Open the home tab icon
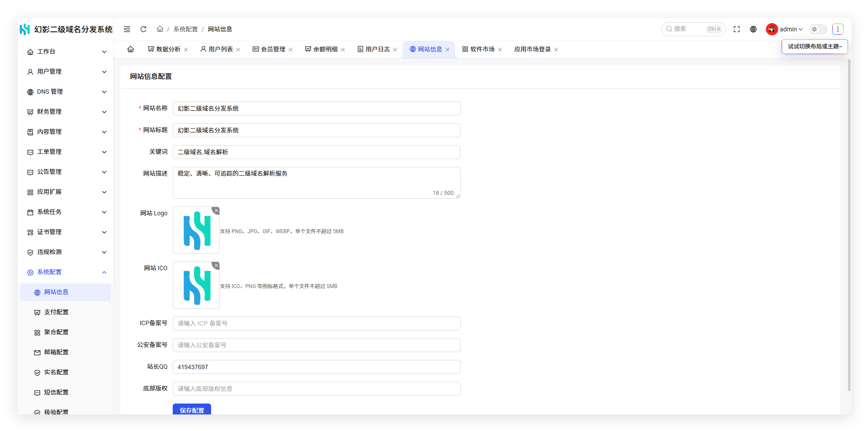The width and height of the screenshot is (868, 431). point(130,49)
